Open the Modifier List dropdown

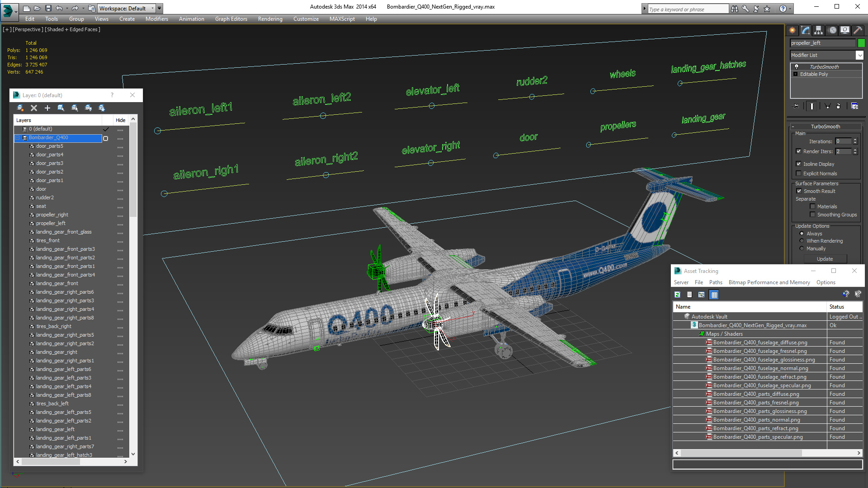859,55
